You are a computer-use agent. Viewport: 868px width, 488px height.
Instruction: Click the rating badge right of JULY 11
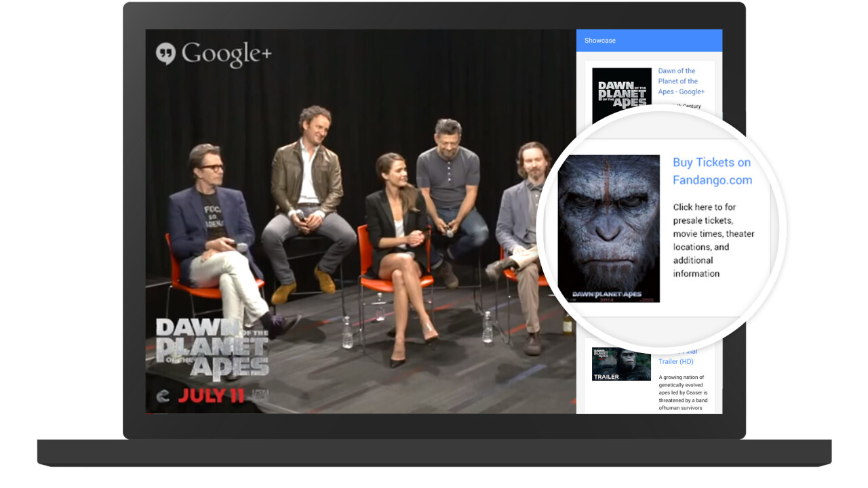258,396
